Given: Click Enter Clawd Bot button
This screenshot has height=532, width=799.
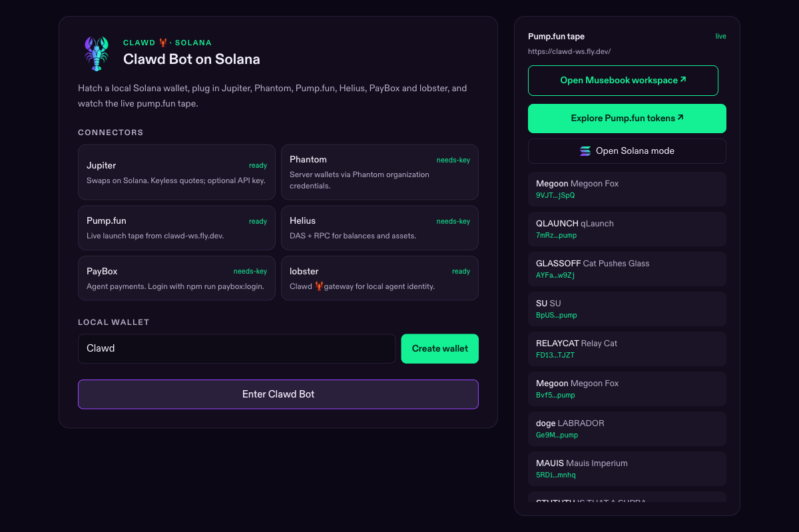Looking at the screenshot, I should [278, 394].
